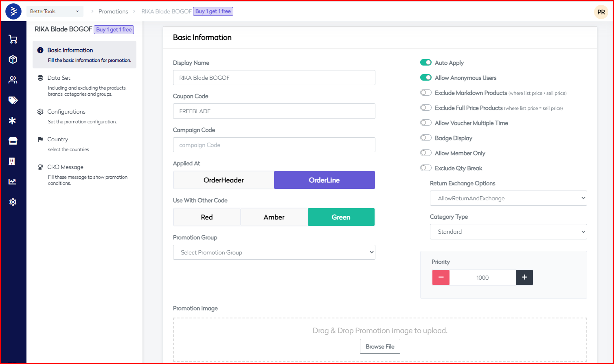Viewport: 614px width, 364px height.
Task: Open the storefront icon in sidebar
Action: [13, 141]
